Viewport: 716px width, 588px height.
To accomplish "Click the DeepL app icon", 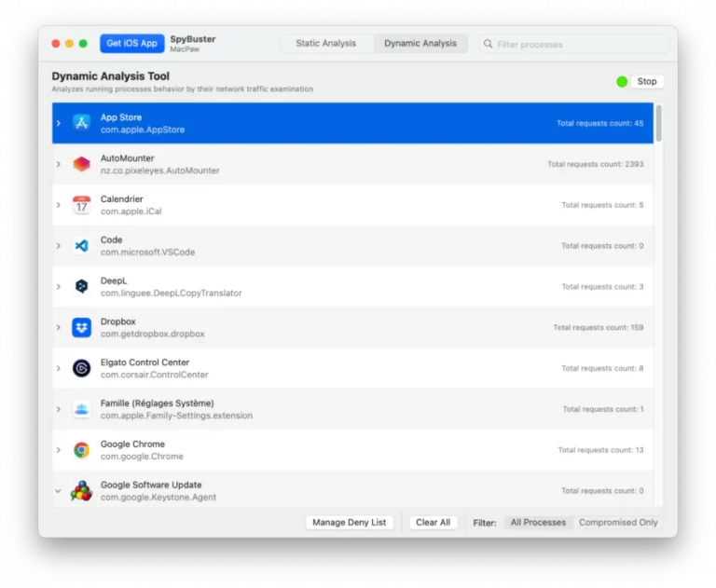I will pos(81,287).
